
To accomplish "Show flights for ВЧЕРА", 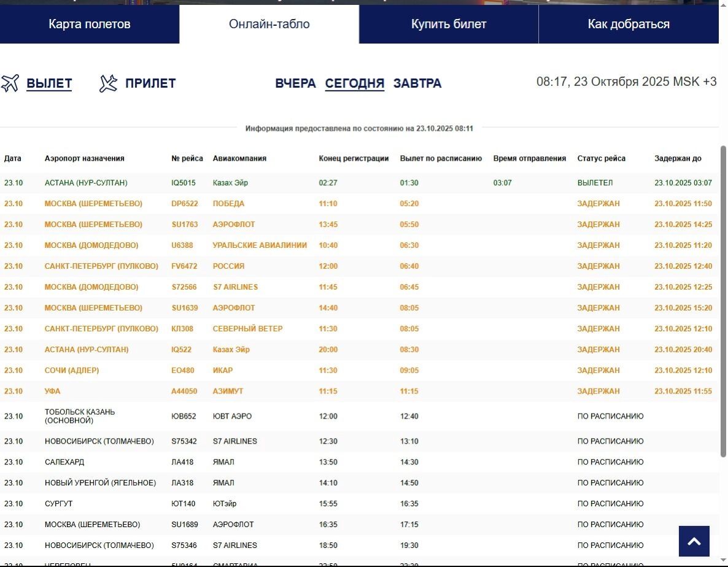I will (x=295, y=83).
